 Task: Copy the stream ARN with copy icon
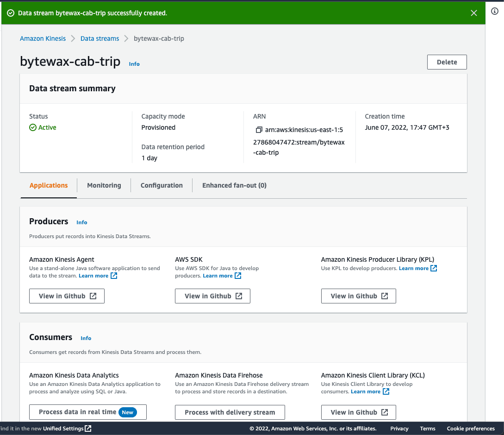[259, 130]
